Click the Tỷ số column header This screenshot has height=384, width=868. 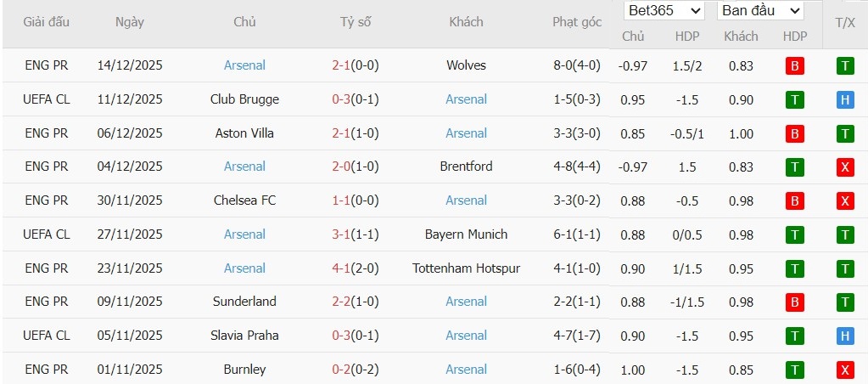click(x=356, y=22)
